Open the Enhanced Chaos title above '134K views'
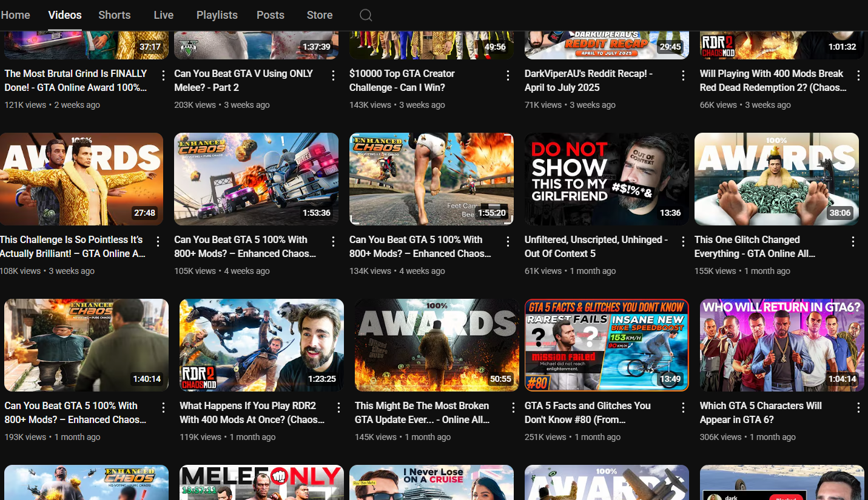Screen dimensions: 868x500 pos(420,247)
